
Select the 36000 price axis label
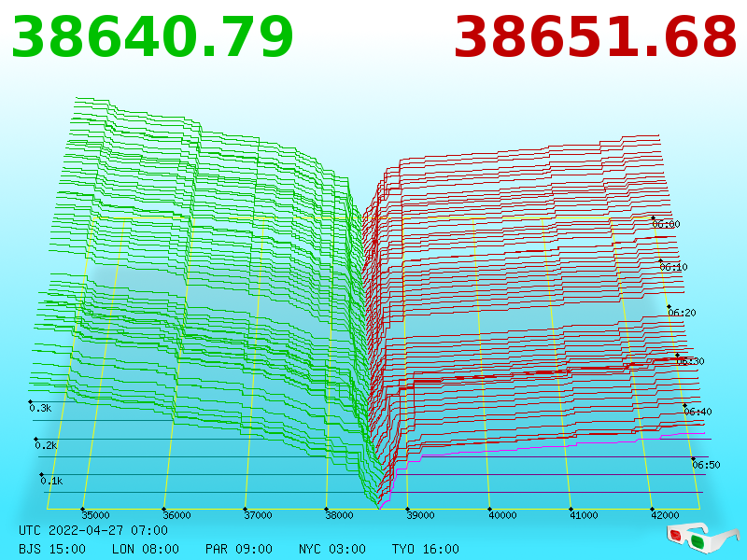point(176,515)
